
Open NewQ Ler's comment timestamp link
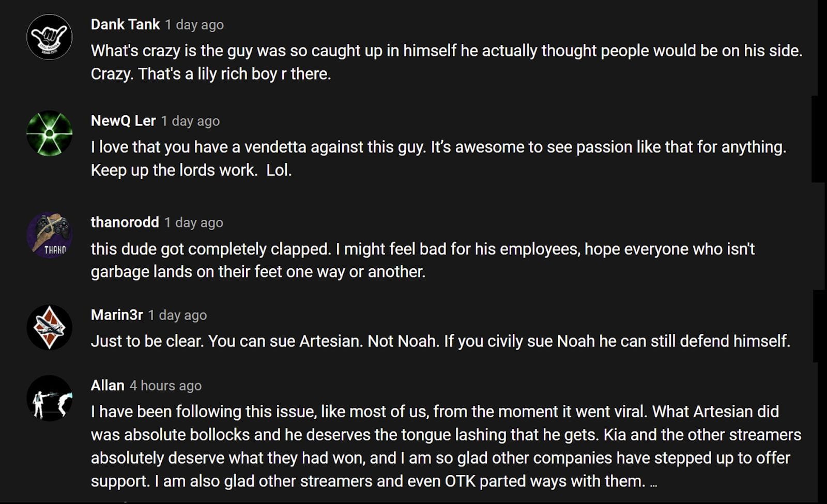[x=190, y=121]
